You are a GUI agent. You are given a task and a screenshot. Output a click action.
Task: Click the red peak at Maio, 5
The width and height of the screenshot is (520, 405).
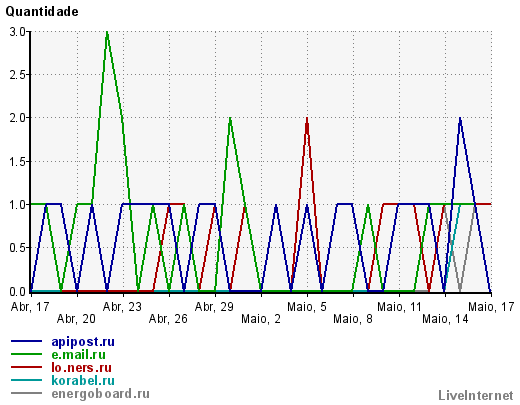tap(307, 118)
